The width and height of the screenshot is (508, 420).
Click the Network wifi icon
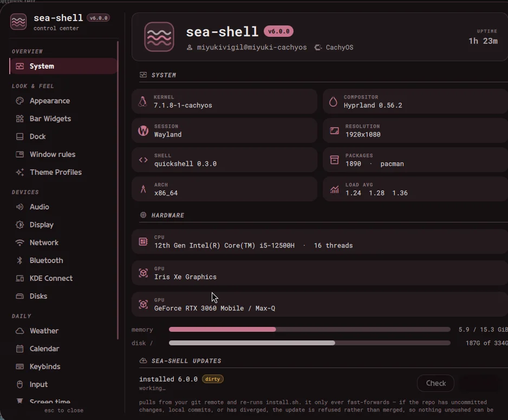pyautogui.click(x=19, y=242)
